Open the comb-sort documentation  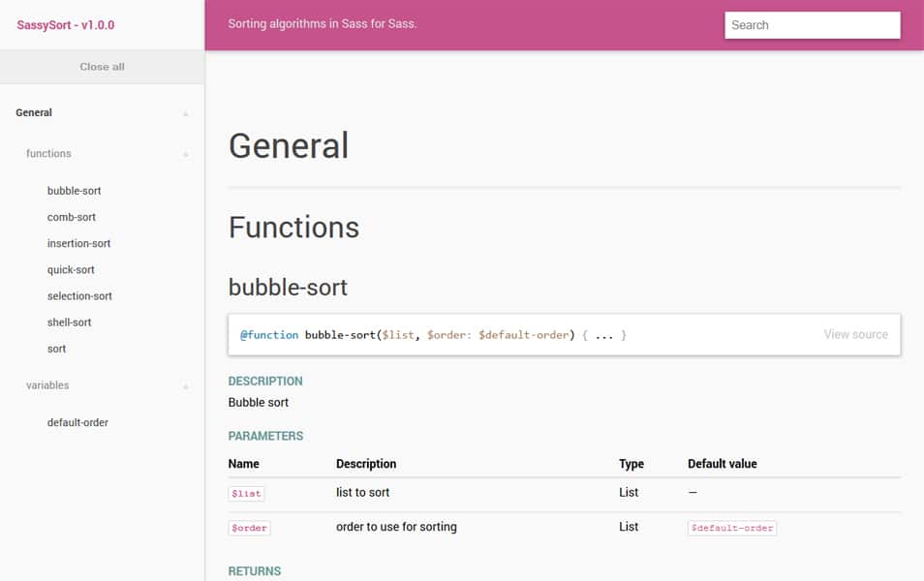(69, 217)
